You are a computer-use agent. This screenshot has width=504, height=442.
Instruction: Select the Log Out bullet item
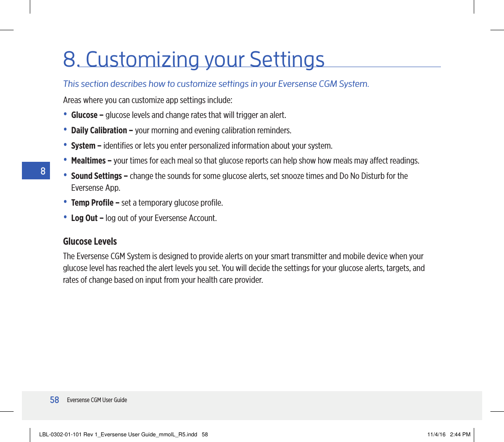click(x=144, y=217)
